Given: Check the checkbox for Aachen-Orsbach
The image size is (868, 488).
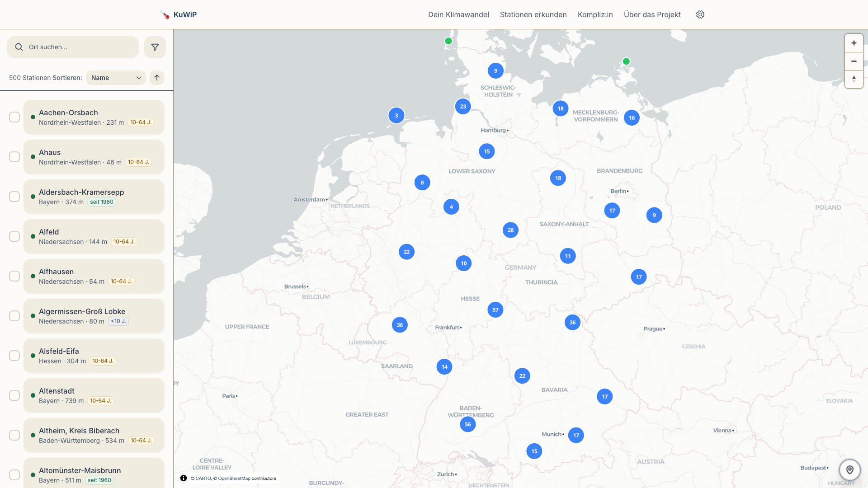Looking at the screenshot, I should (14, 117).
